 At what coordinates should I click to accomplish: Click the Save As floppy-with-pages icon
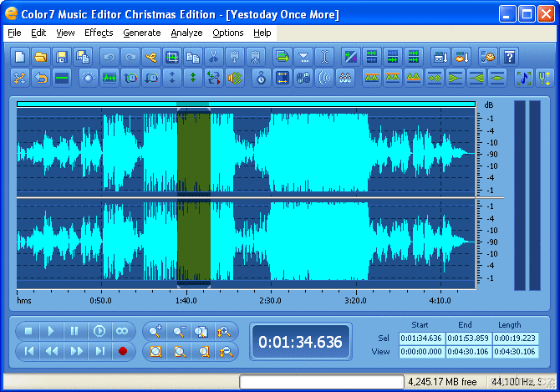[x=83, y=57]
